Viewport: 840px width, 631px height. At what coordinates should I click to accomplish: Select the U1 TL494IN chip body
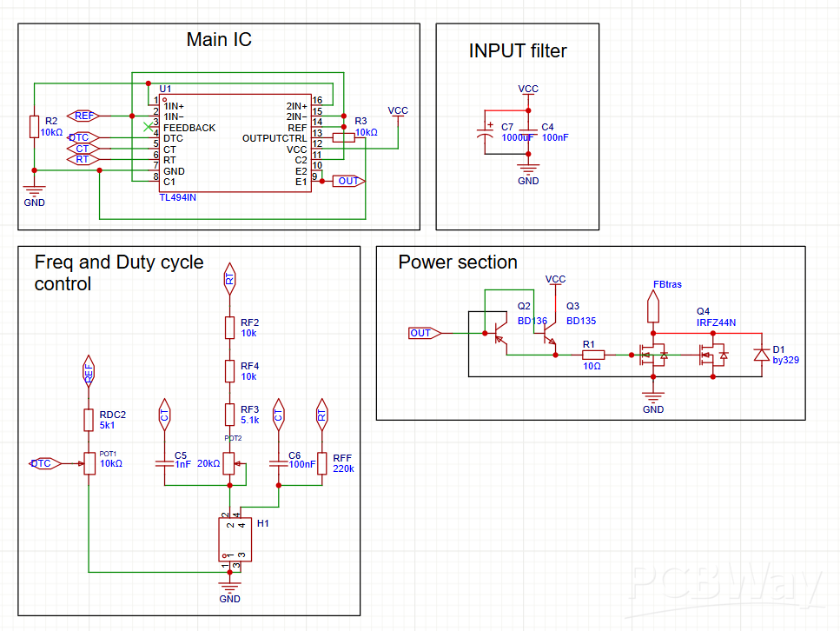pyautogui.click(x=235, y=143)
